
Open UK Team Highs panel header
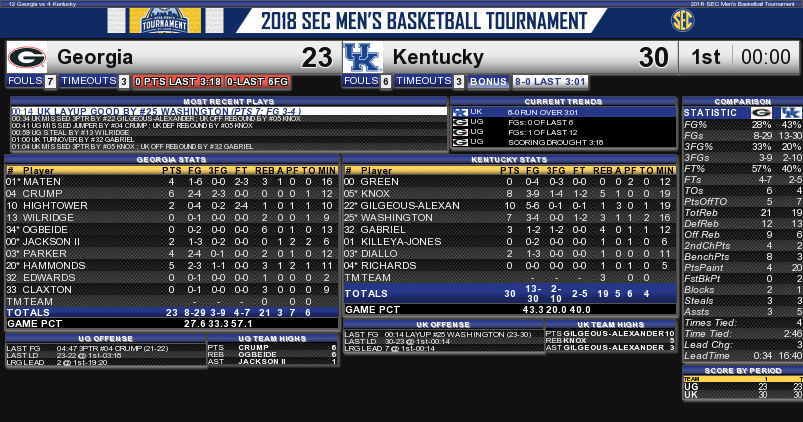coord(610,324)
